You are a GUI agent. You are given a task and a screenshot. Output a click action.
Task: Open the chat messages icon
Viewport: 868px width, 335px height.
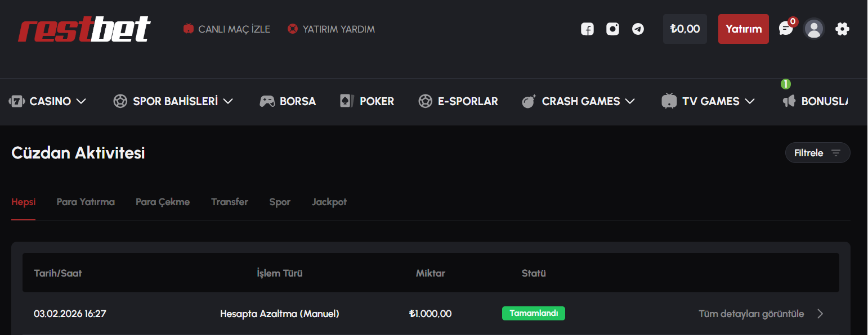click(x=786, y=28)
